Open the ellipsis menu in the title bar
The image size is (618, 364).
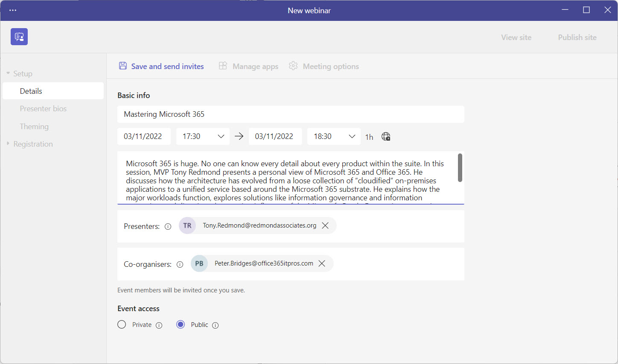coord(12,10)
